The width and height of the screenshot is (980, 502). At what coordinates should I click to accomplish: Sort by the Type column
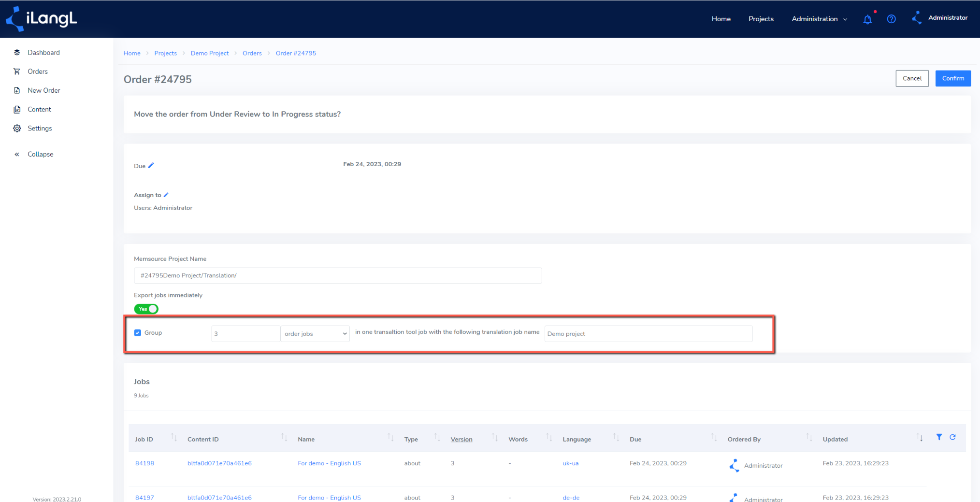[x=437, y=437]
